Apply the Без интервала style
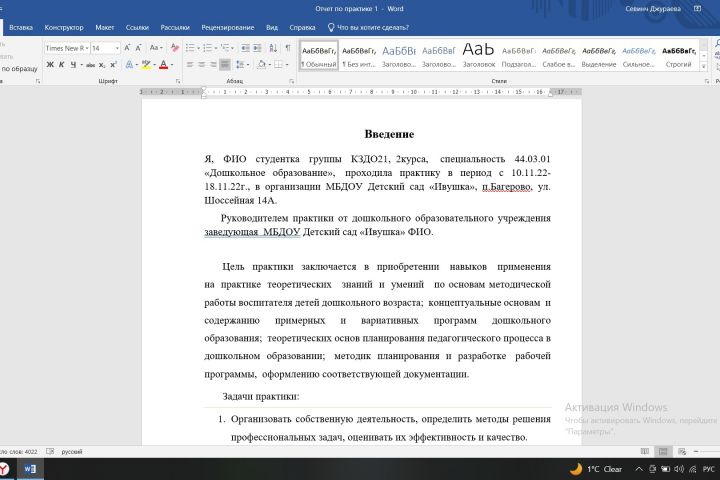720x480 pixels. coord(359,56)
